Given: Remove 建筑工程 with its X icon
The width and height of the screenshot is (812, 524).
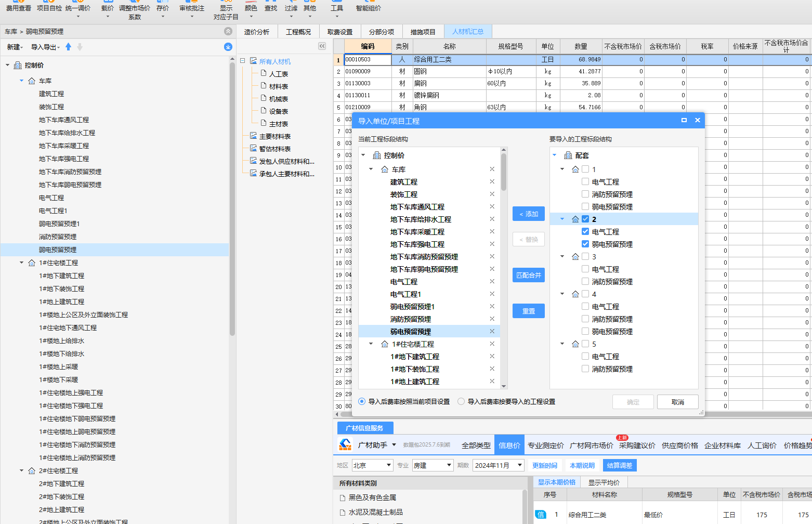Looking at the screenshot, I should click(x=492, y=181).
